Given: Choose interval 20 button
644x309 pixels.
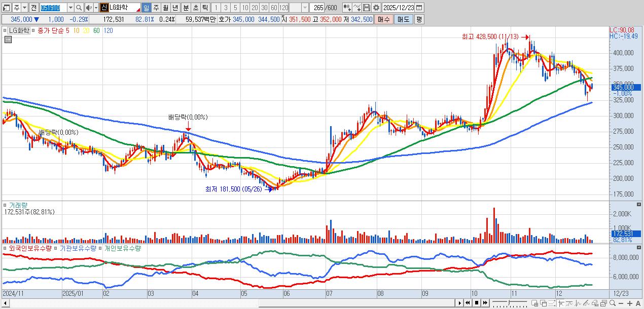Looking at the screenshot, I should pos(255,8).
